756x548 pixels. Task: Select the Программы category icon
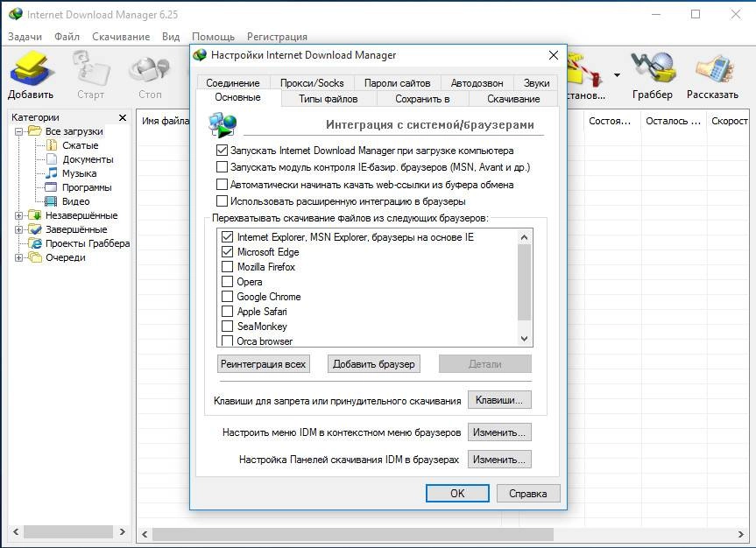[51, 187]
